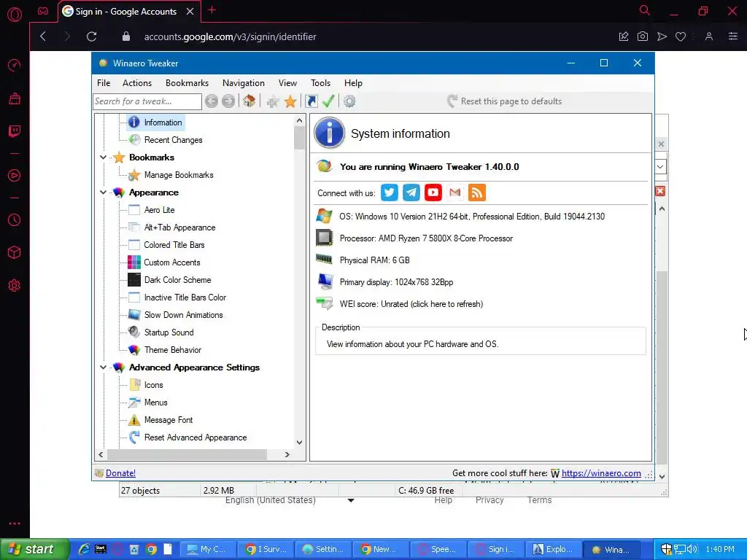Open Winaero's YouTube link icon
Image resolution: width=747 pixels, height=560 pixels.
pos(433,192)
